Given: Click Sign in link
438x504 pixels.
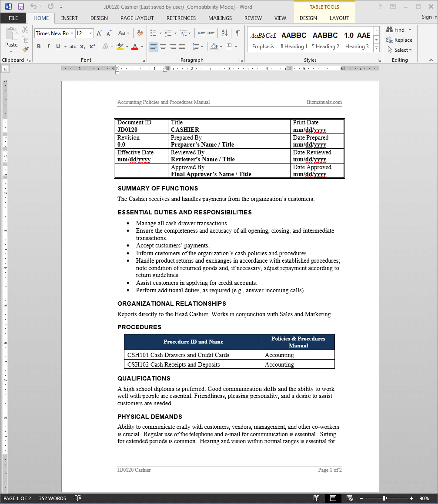Looking at the screenshot, I should 429,17.
